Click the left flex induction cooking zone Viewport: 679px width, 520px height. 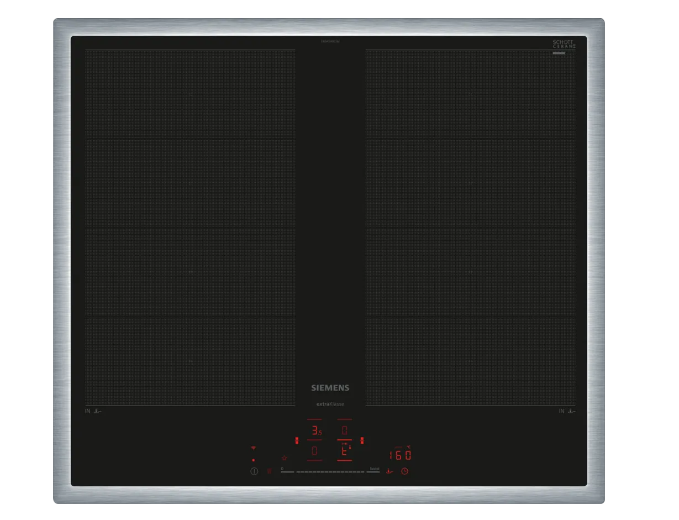coord(190,227)
